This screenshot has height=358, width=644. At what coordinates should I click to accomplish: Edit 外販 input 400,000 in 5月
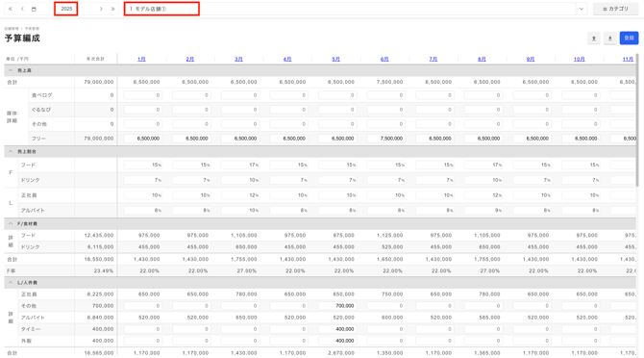pyautogui.click(x=337, y=341)
